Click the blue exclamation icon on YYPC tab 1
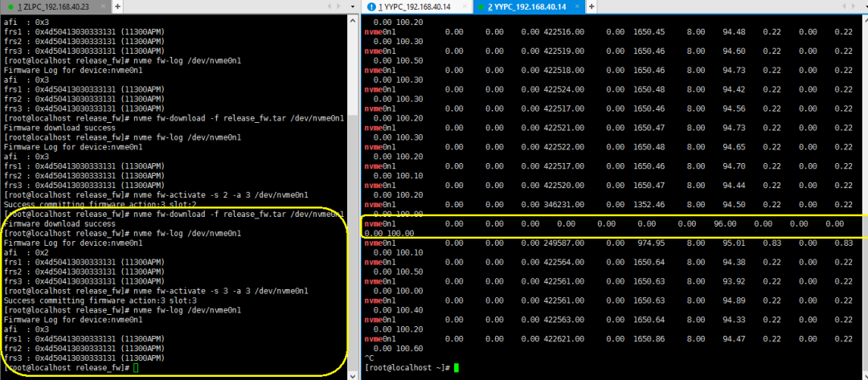868x380 pixels. pos(372,6)
